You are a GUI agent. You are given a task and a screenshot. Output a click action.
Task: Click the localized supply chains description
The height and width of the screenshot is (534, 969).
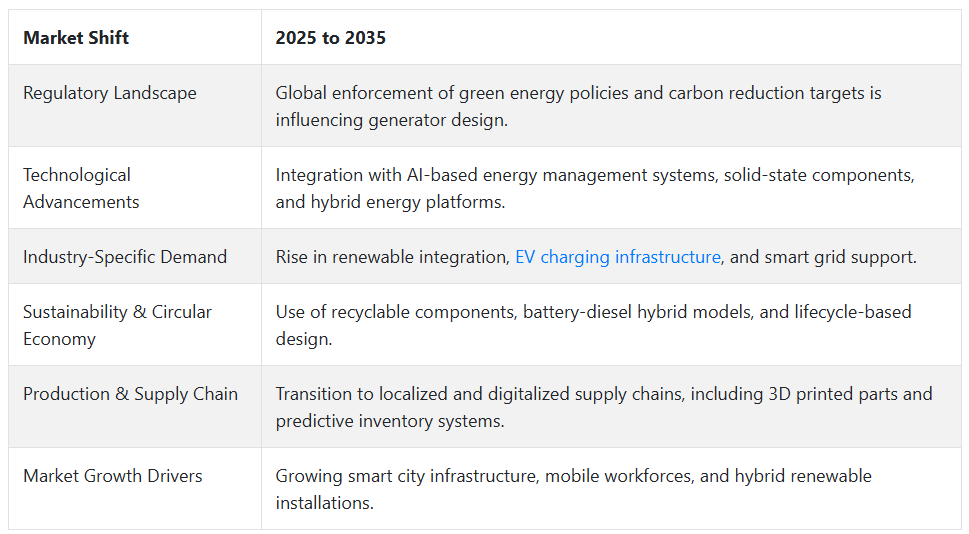pyautogui.click(x=604, y=407)
